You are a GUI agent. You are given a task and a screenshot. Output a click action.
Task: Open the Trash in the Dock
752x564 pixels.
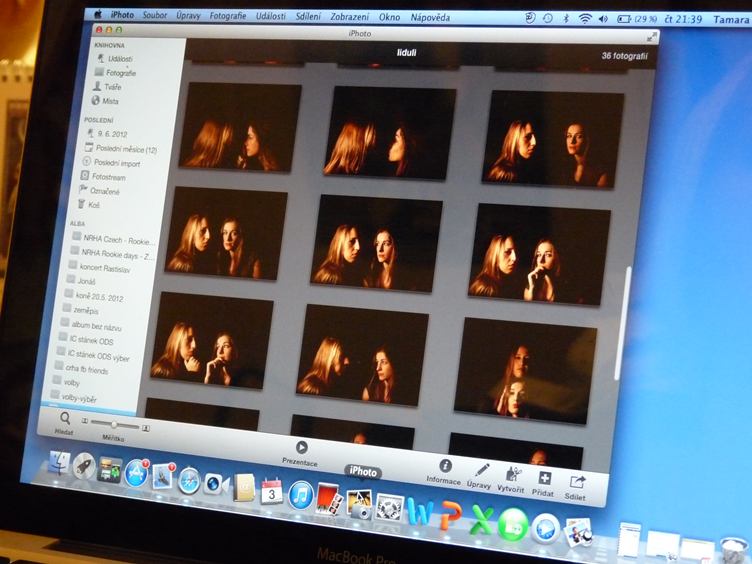[x=735, y=550]
